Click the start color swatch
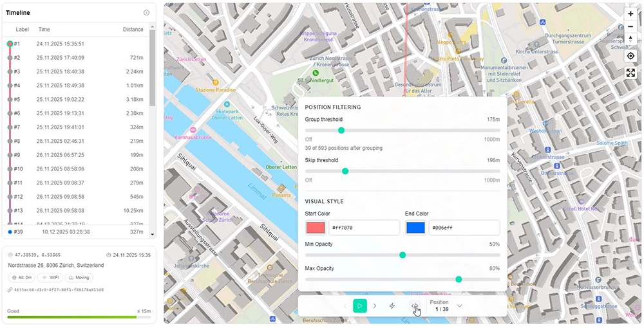 (316, 228)
